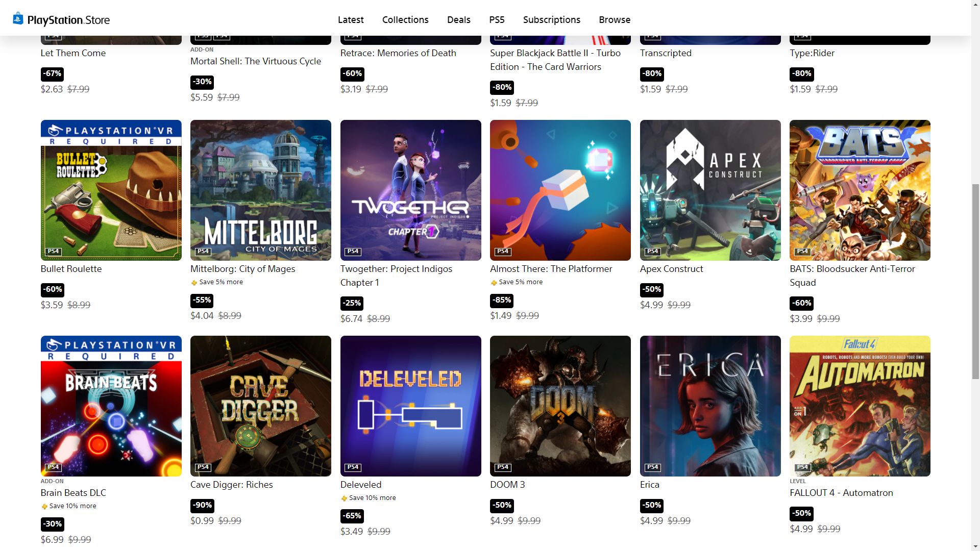Open the Deals menu tab
Image resolution: width=980 pixels, height=551 pixels.
[458, 20]
